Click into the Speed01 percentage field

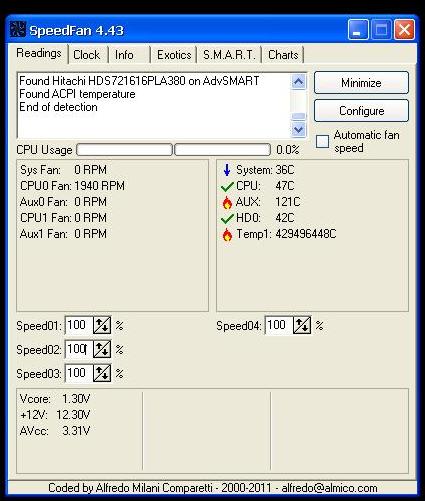[79, 325]
